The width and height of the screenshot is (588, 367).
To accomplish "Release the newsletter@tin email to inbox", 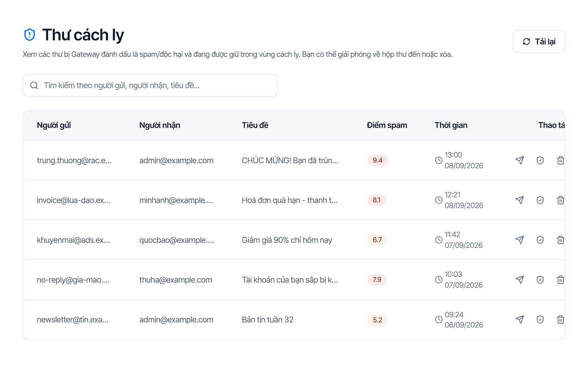I will 520,320.
